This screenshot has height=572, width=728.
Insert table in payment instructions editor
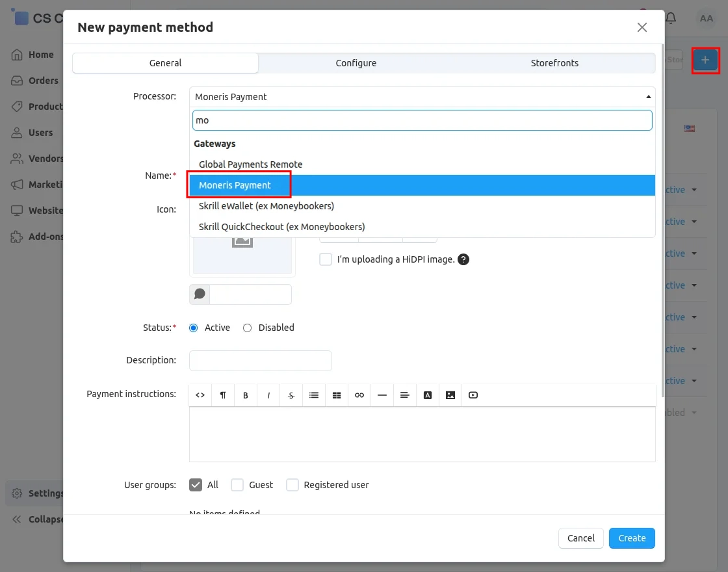point(337,395)
